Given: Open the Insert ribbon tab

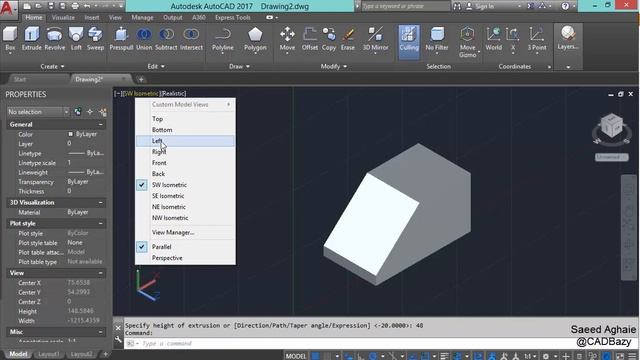Looking at the screenshot, I should [91, 18].
